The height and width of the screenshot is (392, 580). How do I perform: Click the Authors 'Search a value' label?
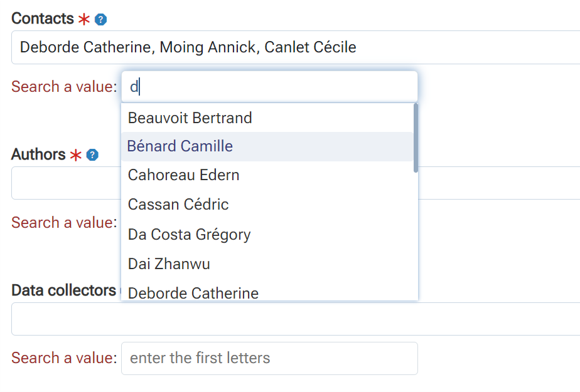(64, 223)
